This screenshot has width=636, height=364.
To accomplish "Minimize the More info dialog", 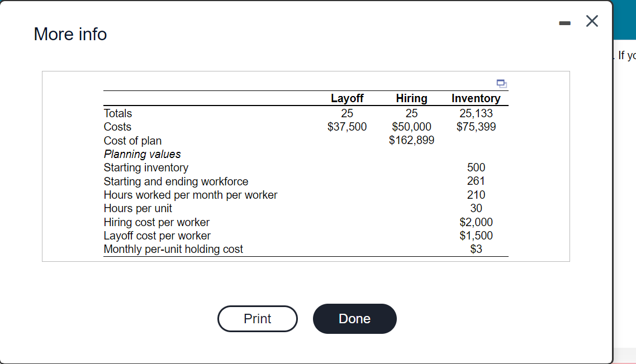I will coord(564,21).
